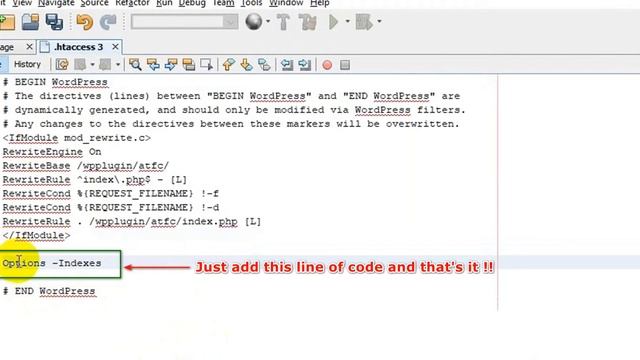Click the Build Project hammer icon
Screen dimensions: 640x360
pos(284,22)
